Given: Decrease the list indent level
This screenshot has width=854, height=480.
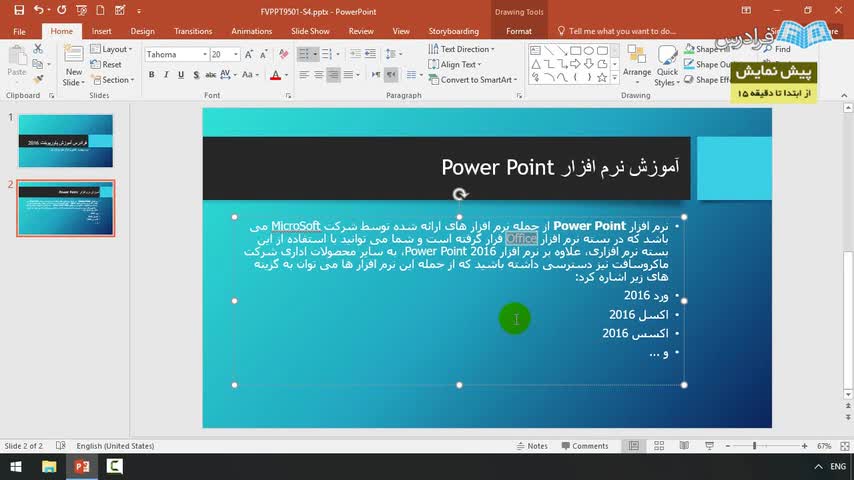Looking at the screenshot, I should (x=355, y=54).
